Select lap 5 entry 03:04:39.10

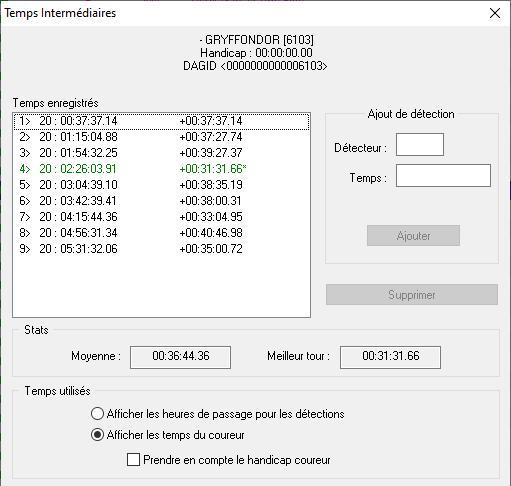(x=161, y=185)
